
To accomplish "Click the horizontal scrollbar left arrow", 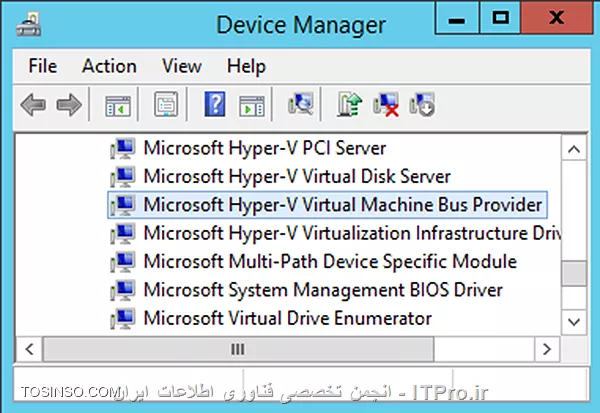I will [29, 349].
